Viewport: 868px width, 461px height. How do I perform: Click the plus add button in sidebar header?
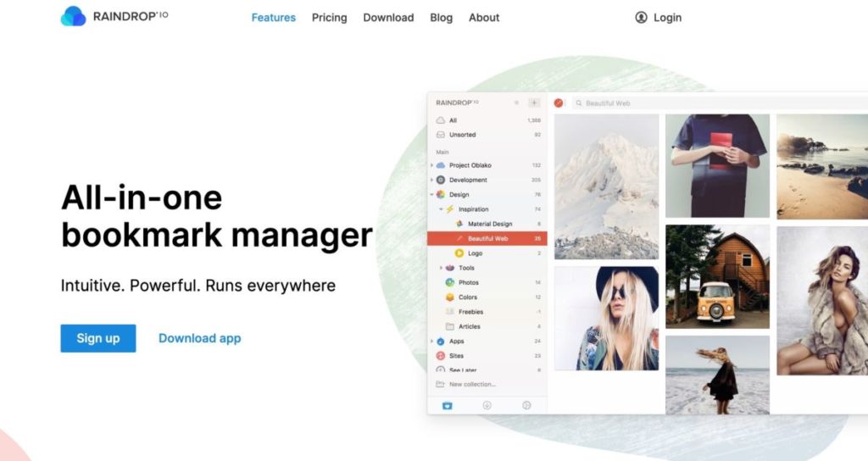[x=534, y=103]
